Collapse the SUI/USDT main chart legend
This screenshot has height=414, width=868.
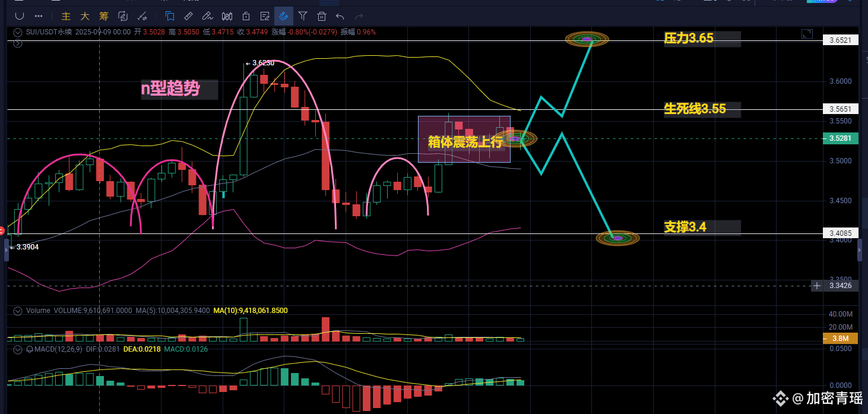point(18,32)
